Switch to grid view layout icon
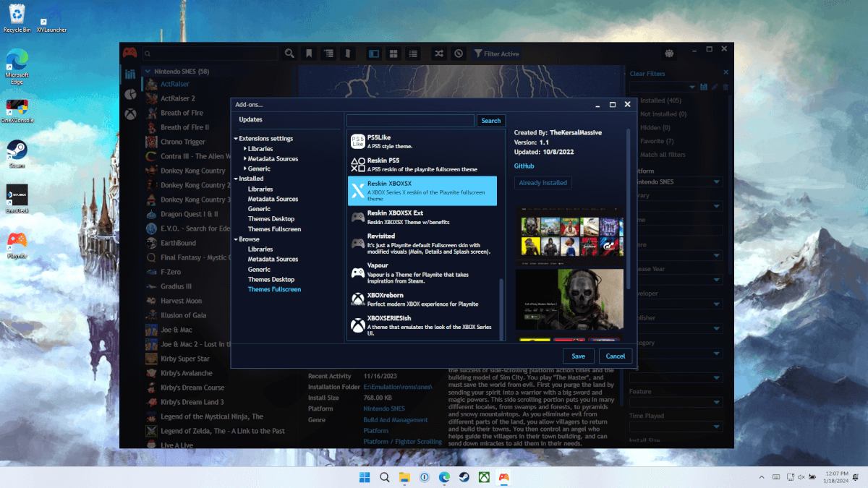Image resolution: width=868 pixels, height=488 pixels. point(393,53)
